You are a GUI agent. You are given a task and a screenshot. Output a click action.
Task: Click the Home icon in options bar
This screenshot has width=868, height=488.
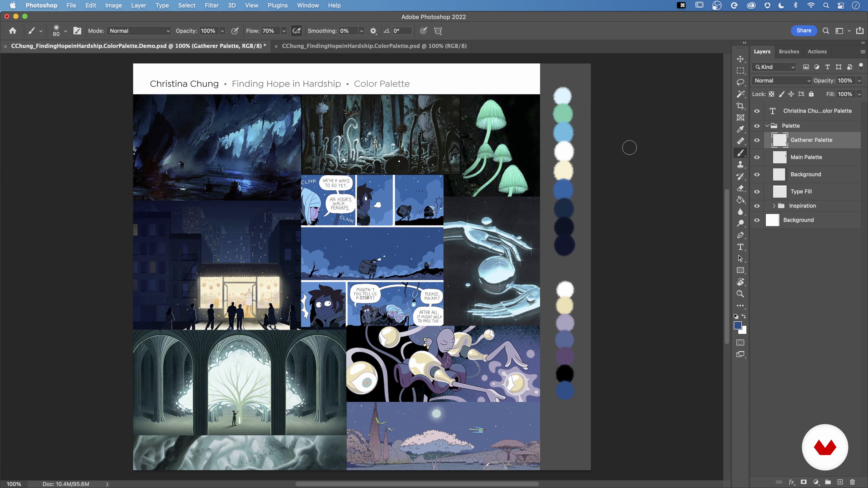[x=13, y=31]
